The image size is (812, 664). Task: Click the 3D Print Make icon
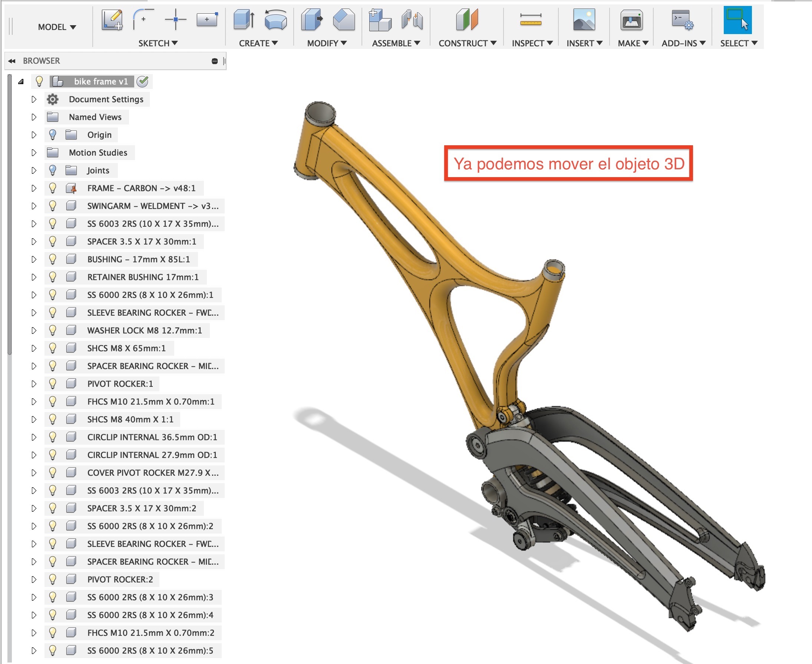pos(631,20)
